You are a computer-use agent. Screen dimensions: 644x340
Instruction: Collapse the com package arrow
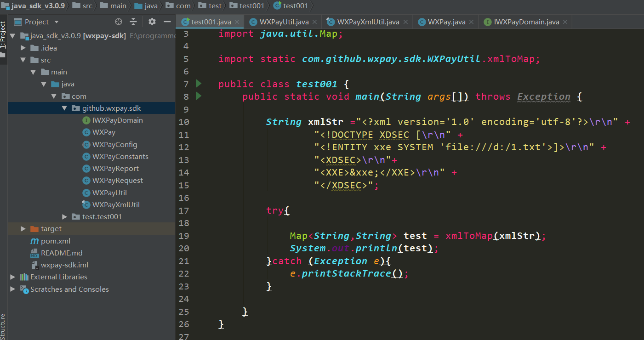(54, 96)
